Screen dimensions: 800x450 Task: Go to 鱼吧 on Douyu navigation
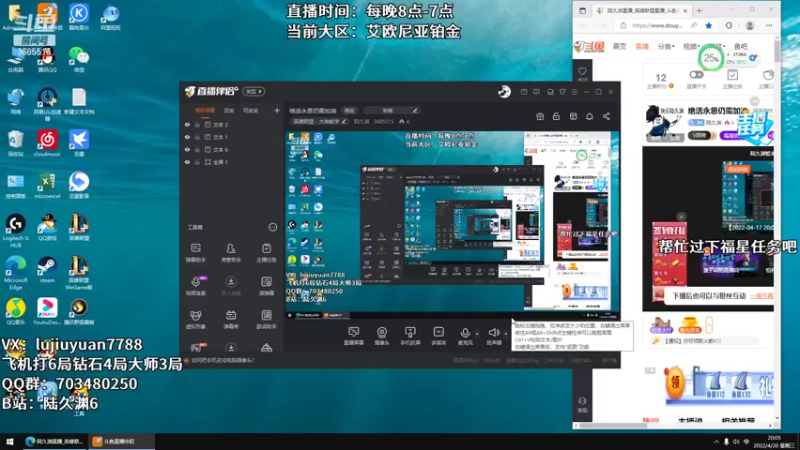741,46
